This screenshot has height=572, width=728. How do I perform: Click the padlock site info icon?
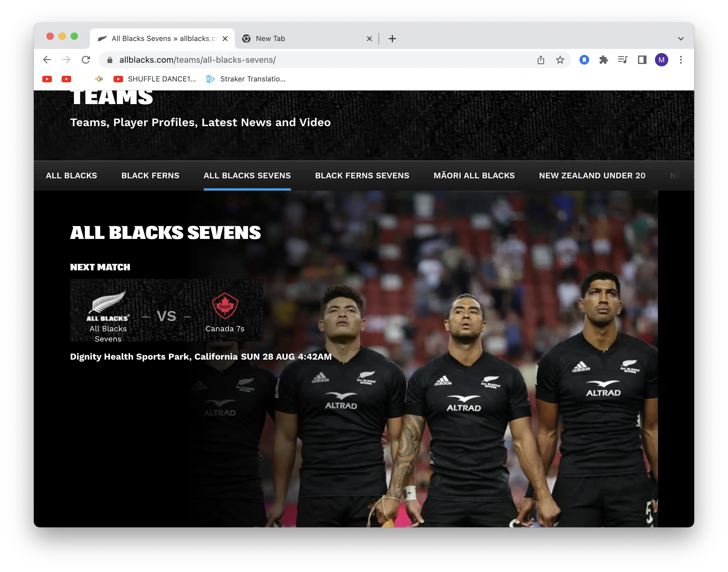[110, 60]
